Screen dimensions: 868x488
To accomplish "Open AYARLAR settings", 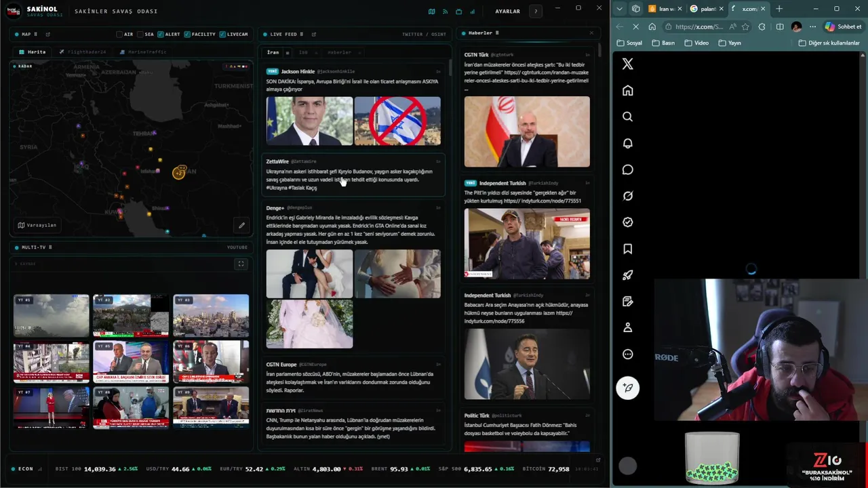I will [x=507, y=12].
